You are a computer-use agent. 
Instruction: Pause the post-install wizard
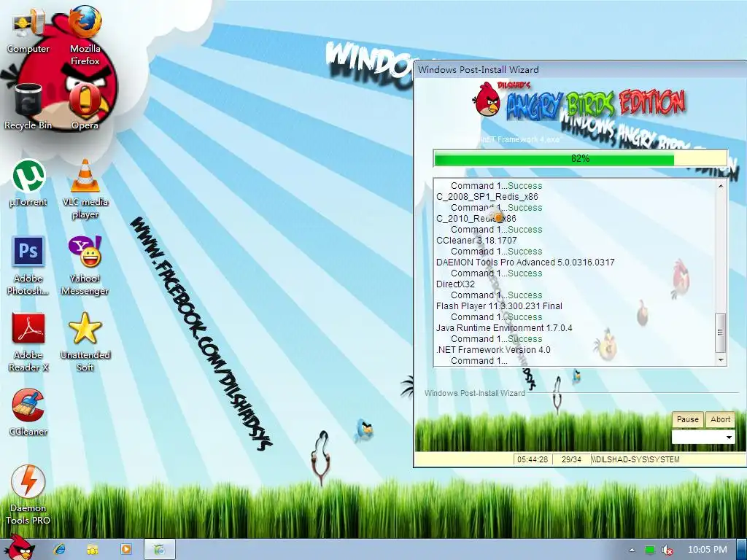[687, 419]
